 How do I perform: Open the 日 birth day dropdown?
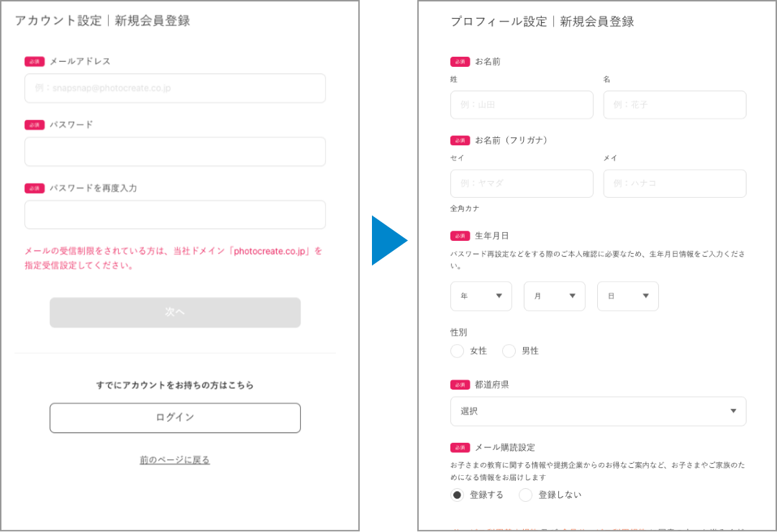click(628, 295)
